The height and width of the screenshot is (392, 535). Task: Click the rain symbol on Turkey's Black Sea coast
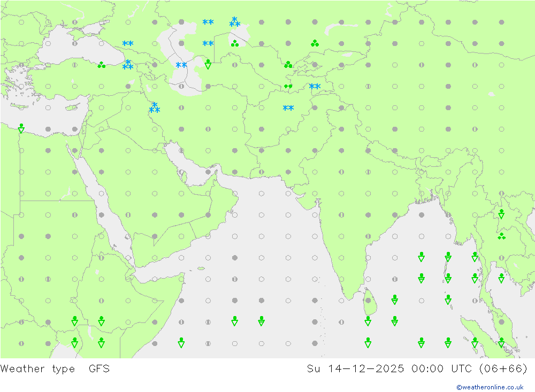click(x=101, y=65)
